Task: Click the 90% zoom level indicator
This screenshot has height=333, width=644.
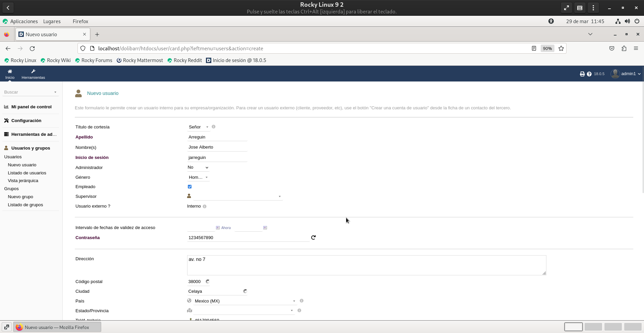Action: point(547,49)
